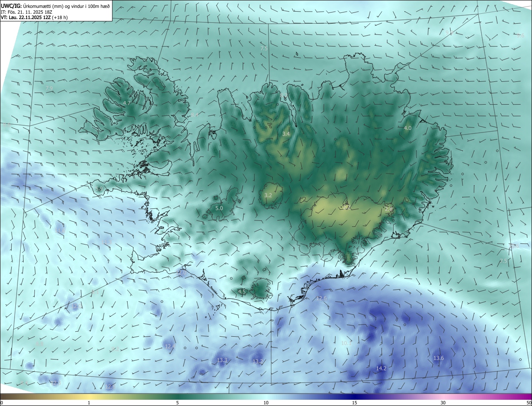
Task: Click the 14.2 maximum value label
Action: pos(382,368)
